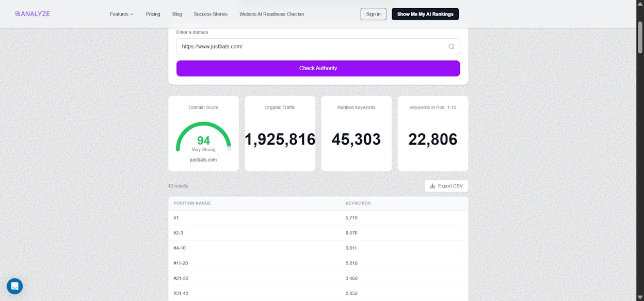Click the Enter a domain label

[192, 32]
